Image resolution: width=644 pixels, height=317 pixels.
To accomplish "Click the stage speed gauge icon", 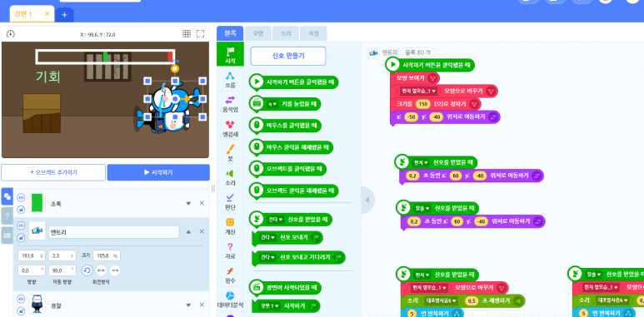I will [11, 34].
